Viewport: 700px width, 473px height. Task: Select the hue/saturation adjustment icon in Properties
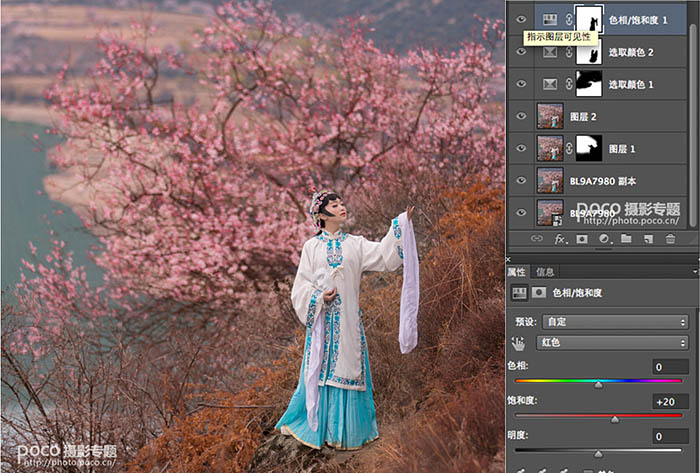tap(519, 292)
